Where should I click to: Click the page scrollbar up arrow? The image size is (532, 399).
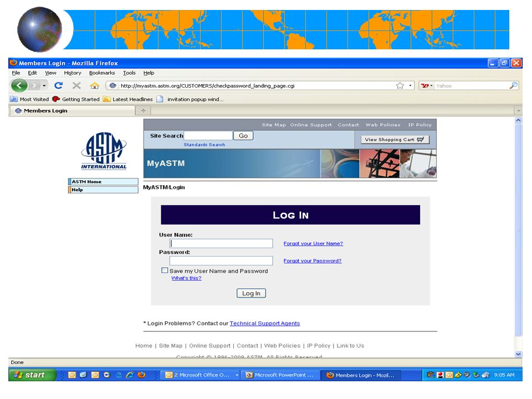(518, 120)
